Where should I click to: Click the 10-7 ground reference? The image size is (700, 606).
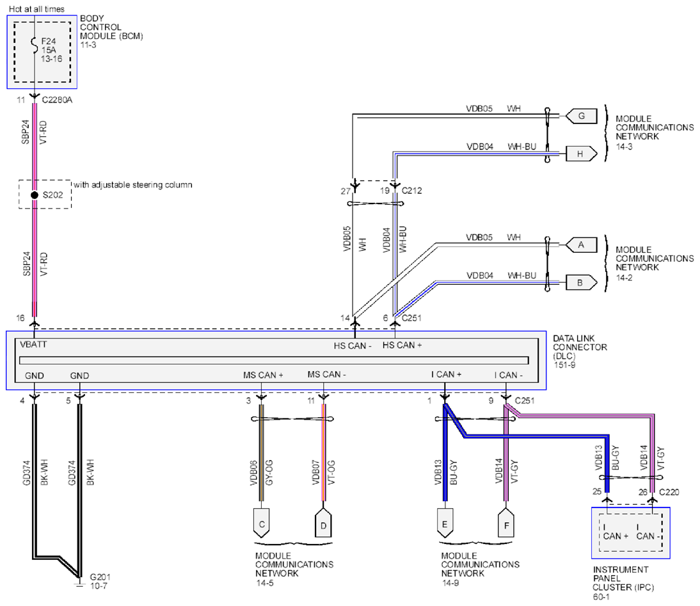click(99, 586)
